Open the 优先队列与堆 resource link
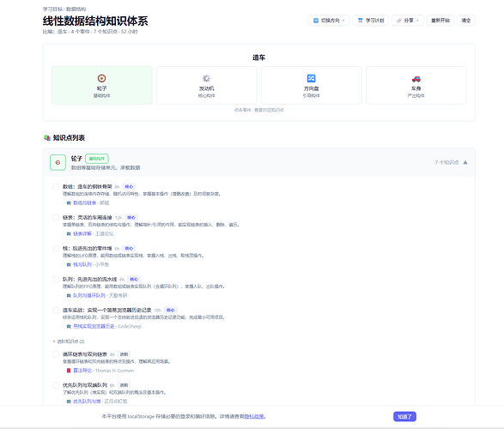The image size is (504, 429). 87,402
